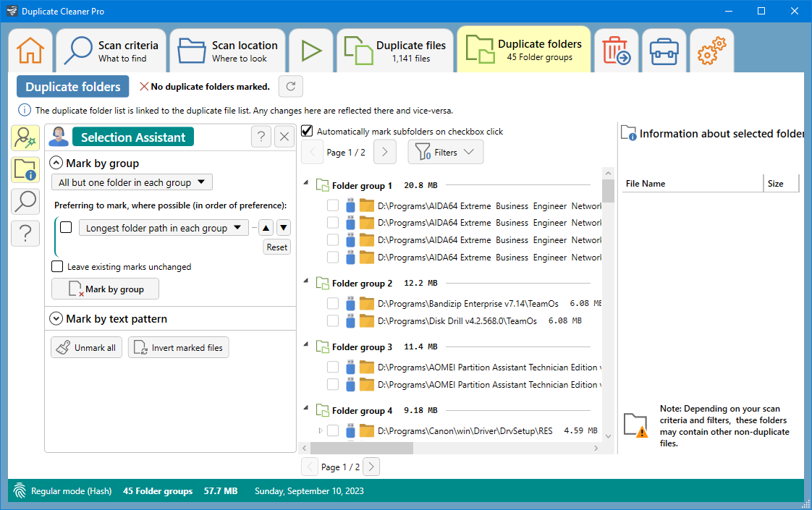Image resolution: width=812 pixels, height=510 pixels.
Task: Move preference up with the up arrow
Action: [266, 228]
